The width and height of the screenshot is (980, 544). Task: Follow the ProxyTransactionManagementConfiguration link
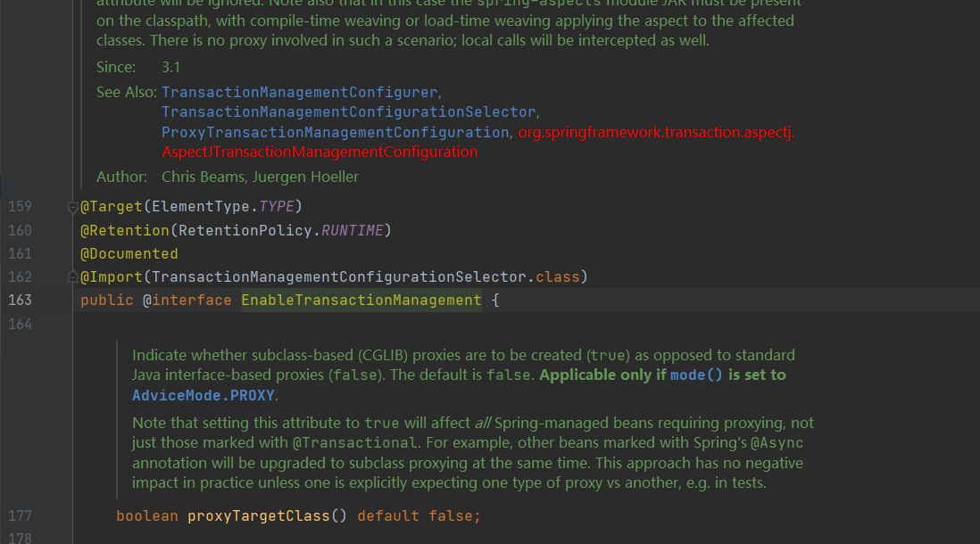point(335,132)
